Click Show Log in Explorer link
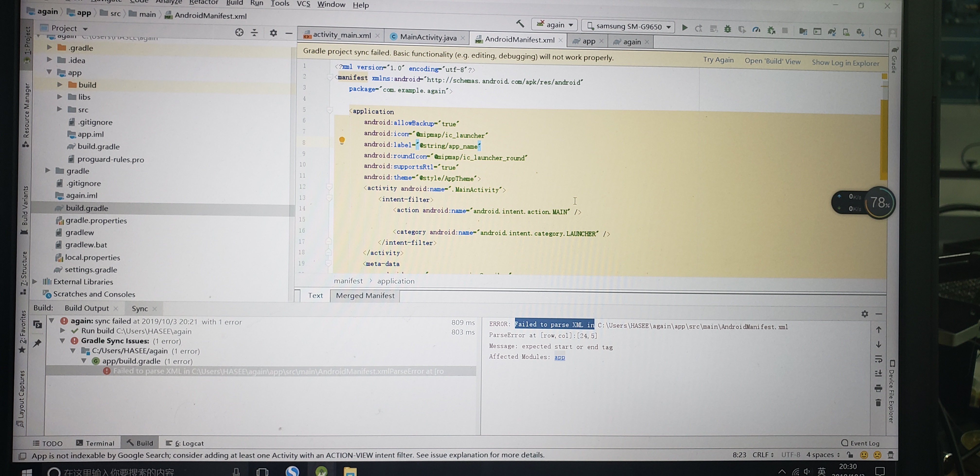Viewport: 980px width, 476px height. [x=845, y=63]
